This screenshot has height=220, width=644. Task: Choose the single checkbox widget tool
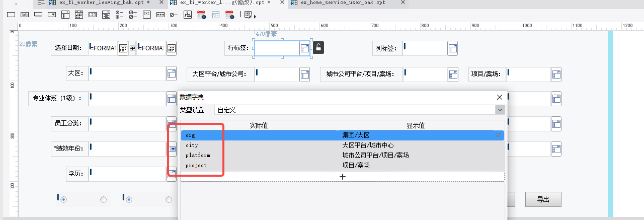[174, 15]
